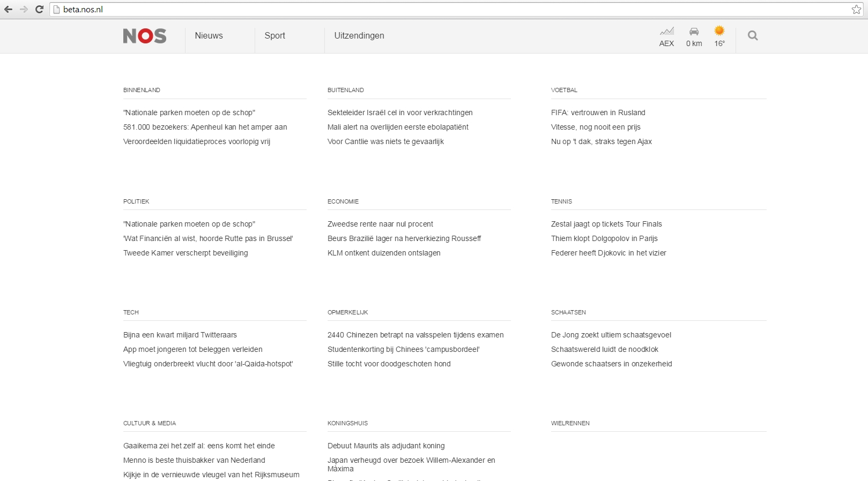Open the AEX stock index icon
This screenshot has height=481, width=868.
(x=666, y=32)
